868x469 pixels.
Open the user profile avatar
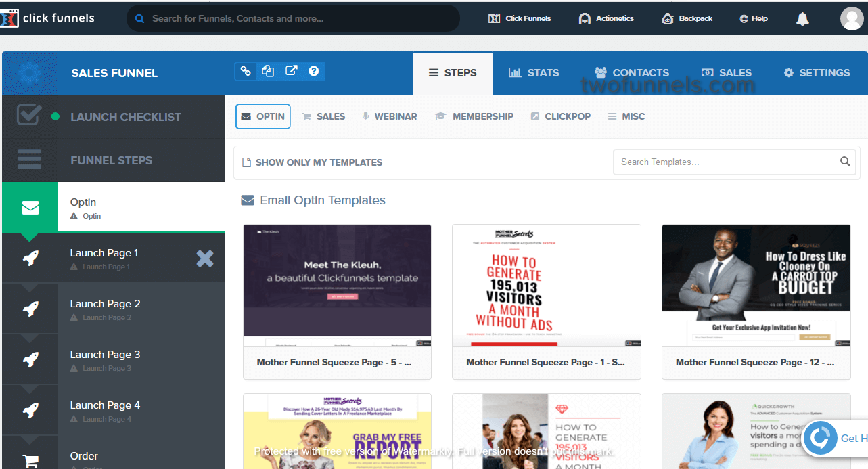pos(852,19)
